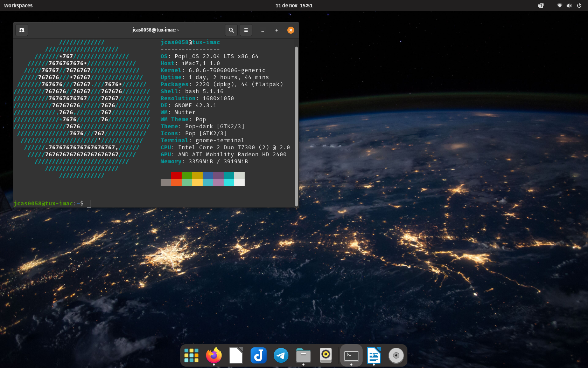Screen dimensions: 588x368
Task: Open the Joplin app in dock
Action: point(259,355)
